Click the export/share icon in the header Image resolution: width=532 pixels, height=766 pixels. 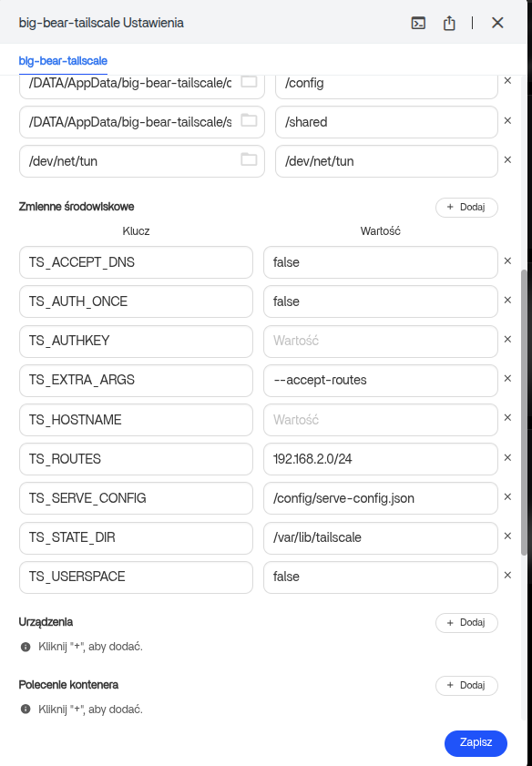[x=449, y=23]
